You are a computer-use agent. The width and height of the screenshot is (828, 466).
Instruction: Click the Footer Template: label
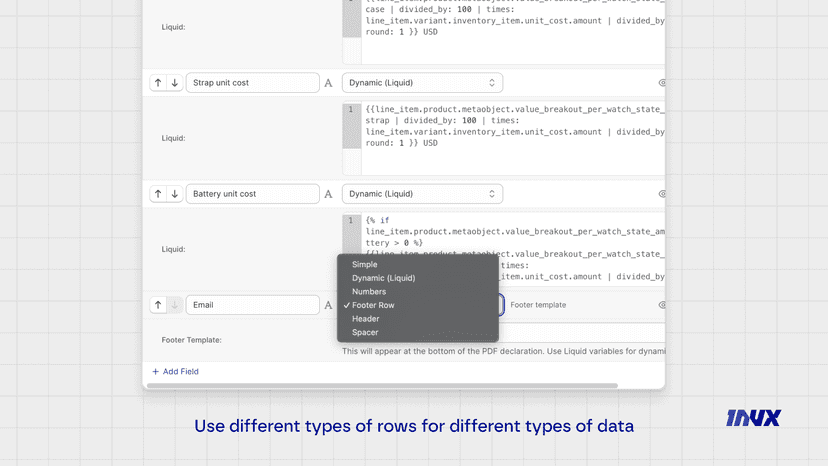point(191,340)
